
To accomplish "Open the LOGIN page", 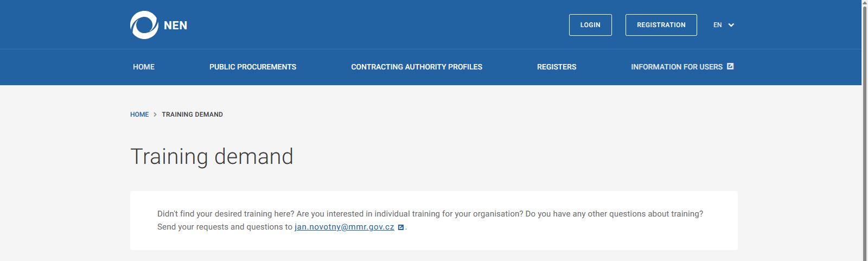I will pyautogui.click(x=590, y=25).
